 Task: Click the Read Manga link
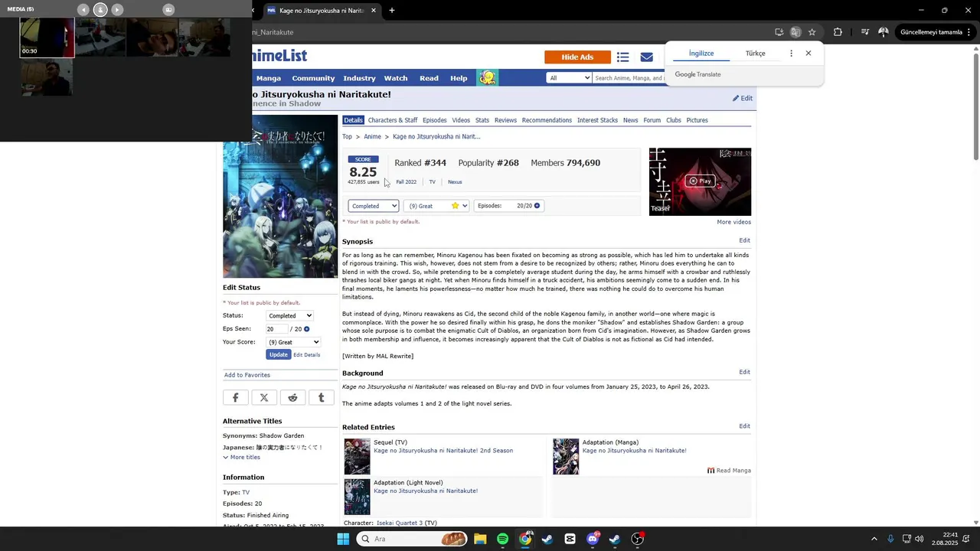pos(729,471)
